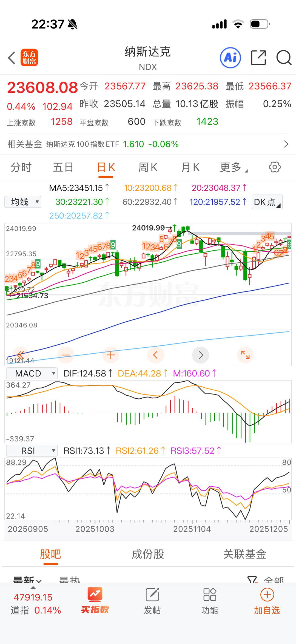Screen dimensions: 296x644
Task: Open the RSI indicator dropdown
Action: pos(32,450)
